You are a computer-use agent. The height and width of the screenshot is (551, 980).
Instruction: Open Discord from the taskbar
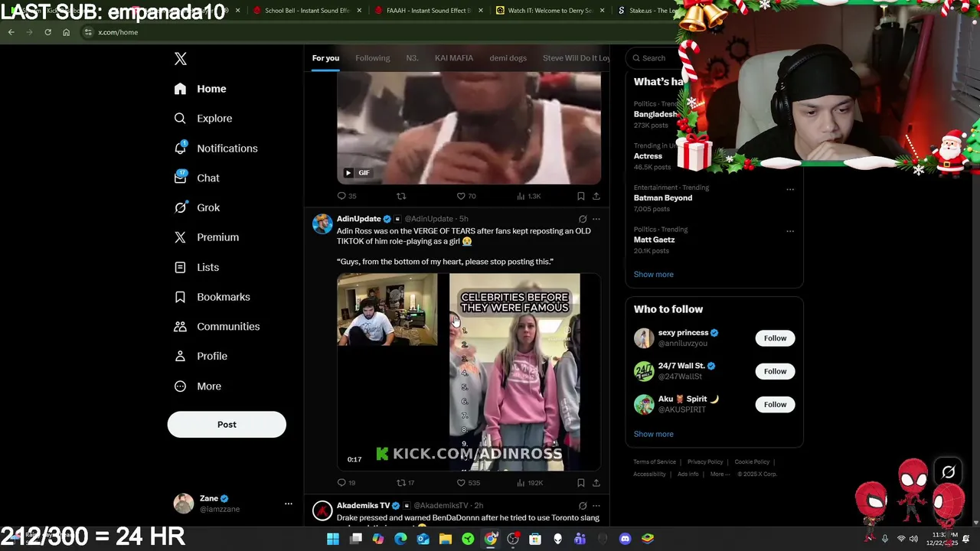tap(625, 539)
